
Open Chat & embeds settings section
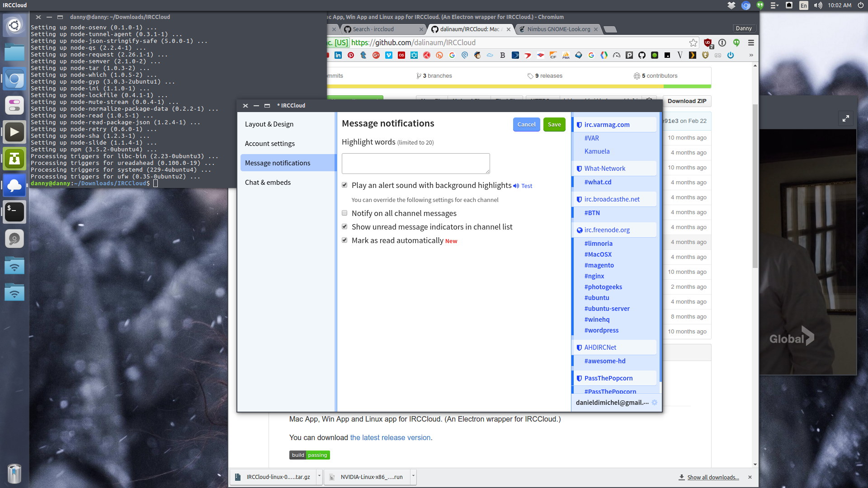click(268, 183)
